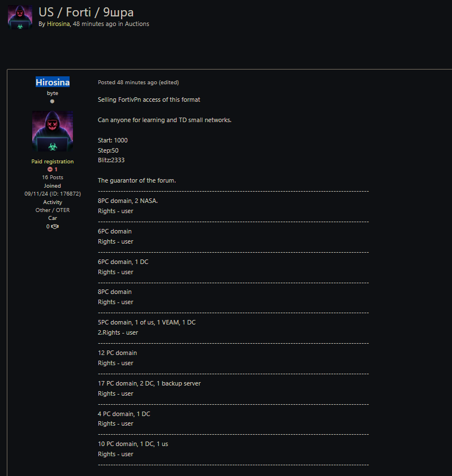Image resolution: width=452 pixels, height=476 pixels.
Task: Open Hirosina's profile from the topic byline
Action: point(58,24)
